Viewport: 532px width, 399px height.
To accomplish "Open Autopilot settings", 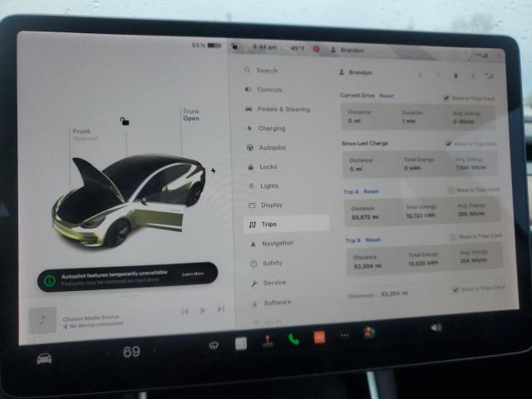I will click(x=266, y=148).
